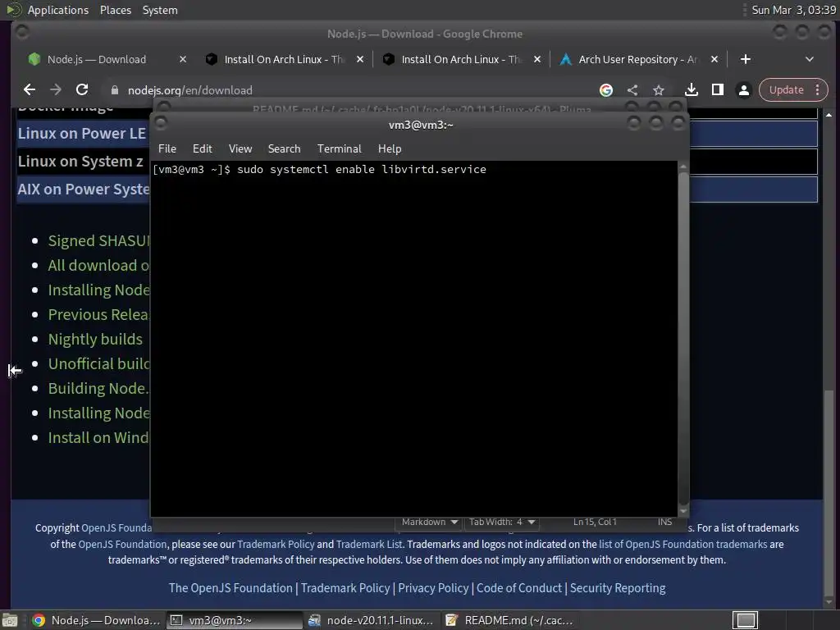840x630 pixels.
Task: Share this page icon
Action: (632, 90)
